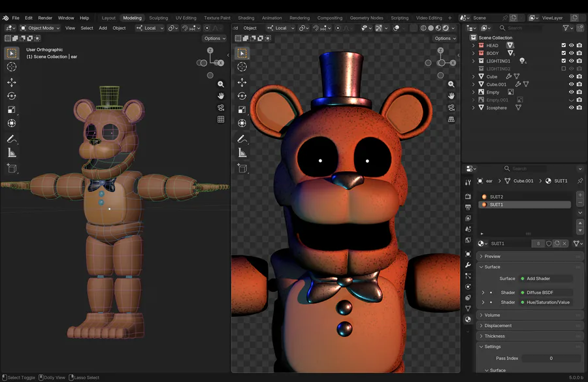Image resolution: width=588 pixels, height=382 pixels.
Task: Show the hidden Empty.001 object
Action: [572, 100]
